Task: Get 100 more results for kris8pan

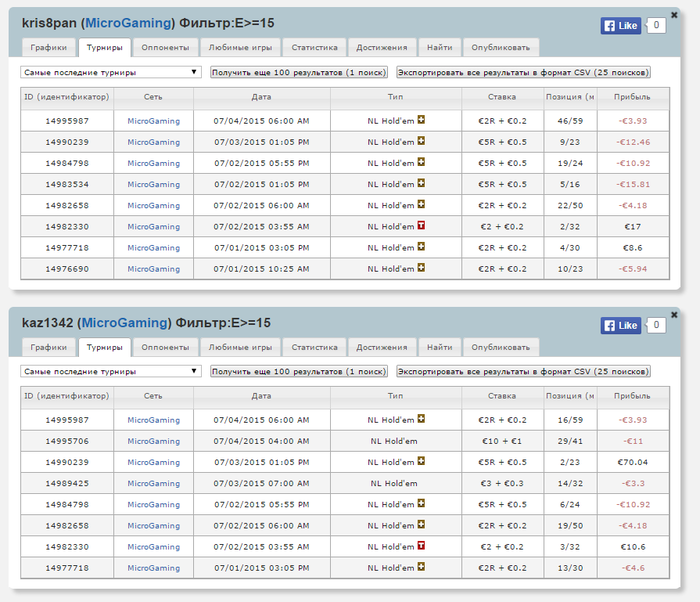Action: tap(299, 72)
